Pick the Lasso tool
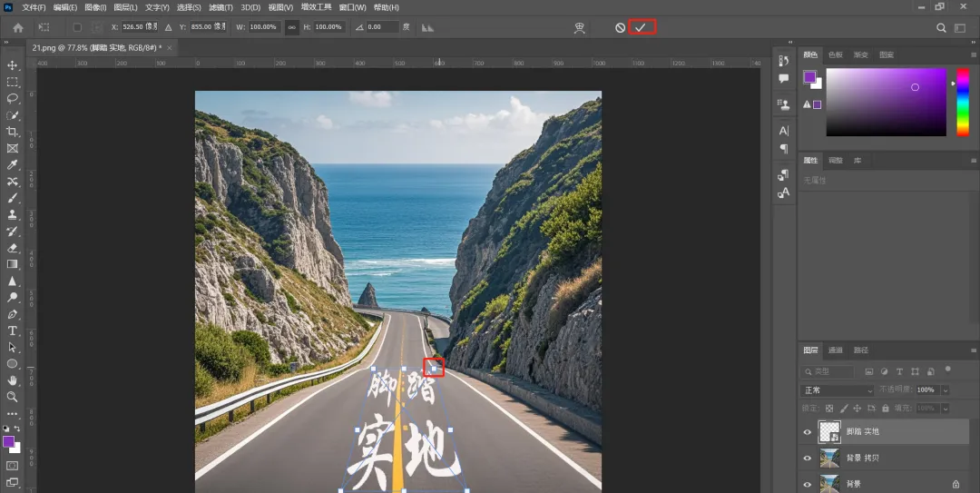980x493 pixels. tap(13, 98)
